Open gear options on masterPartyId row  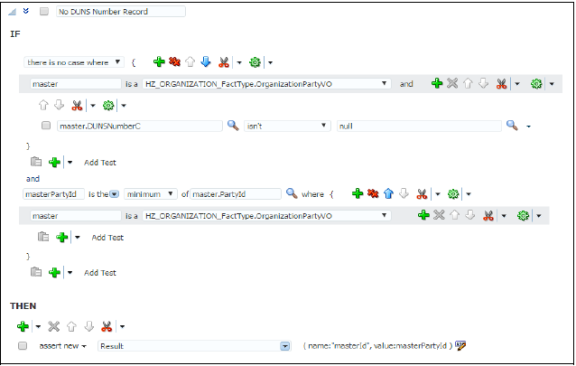coord(453,194)
